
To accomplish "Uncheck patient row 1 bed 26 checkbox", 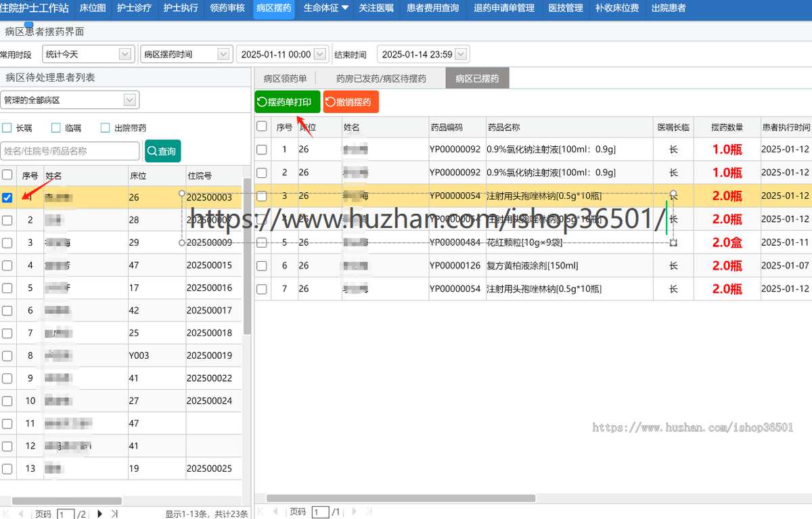I will 7,198.
